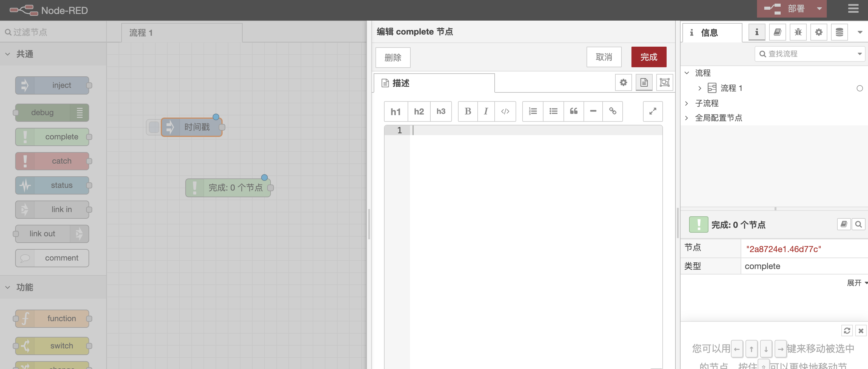Open deploy options dropdown arrow
868x369 pixels.
coord(819,9)
